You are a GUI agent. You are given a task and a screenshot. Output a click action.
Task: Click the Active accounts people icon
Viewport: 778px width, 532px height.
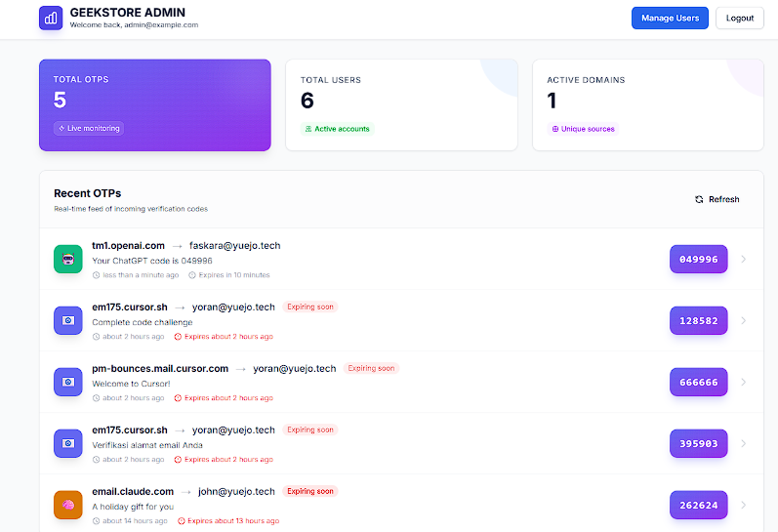pyautogui.click(x=308, y=129)
